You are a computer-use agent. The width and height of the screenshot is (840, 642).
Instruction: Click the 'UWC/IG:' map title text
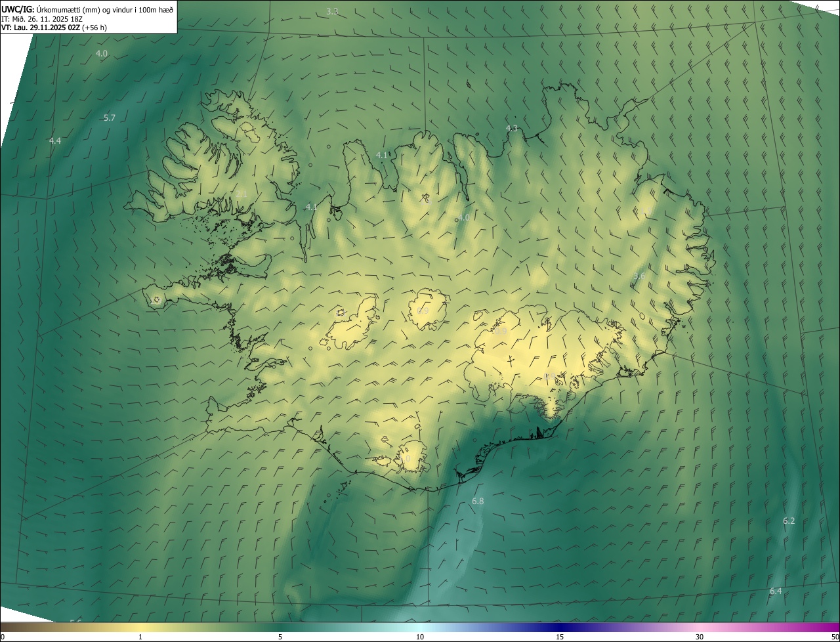[18, 9]
